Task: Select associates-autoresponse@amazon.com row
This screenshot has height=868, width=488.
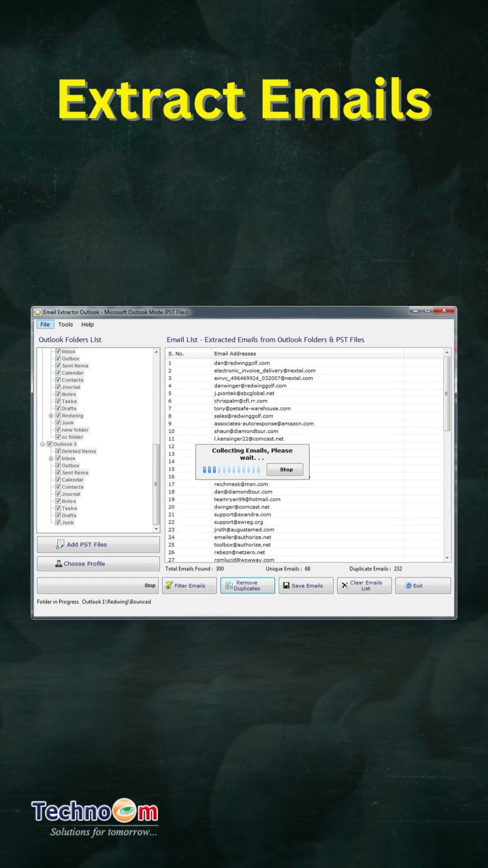Action: [305, 424]
